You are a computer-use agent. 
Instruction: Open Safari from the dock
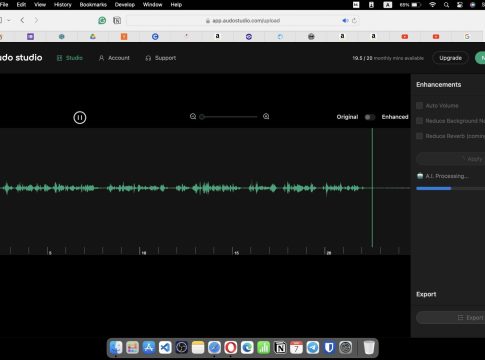coord(214,348)
